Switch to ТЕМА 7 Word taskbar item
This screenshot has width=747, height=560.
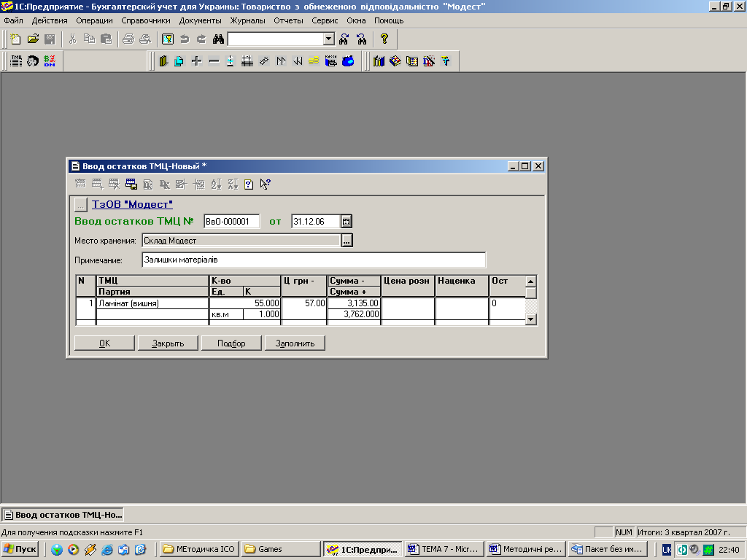pyautogui.click(x=444, y=549)
